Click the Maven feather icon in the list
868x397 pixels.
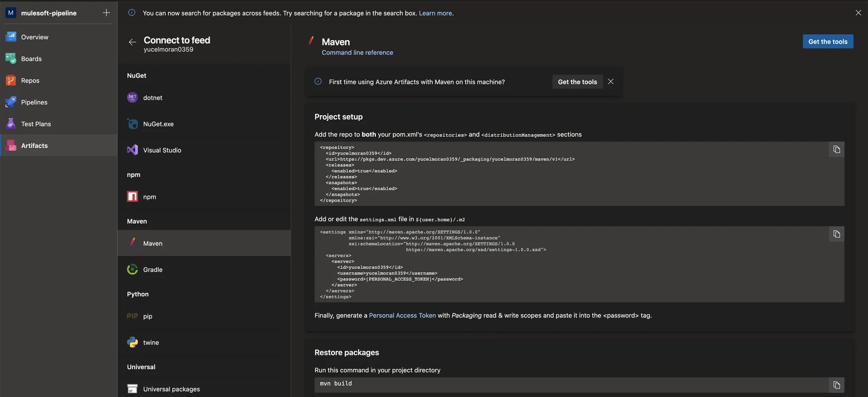[132, 242]
